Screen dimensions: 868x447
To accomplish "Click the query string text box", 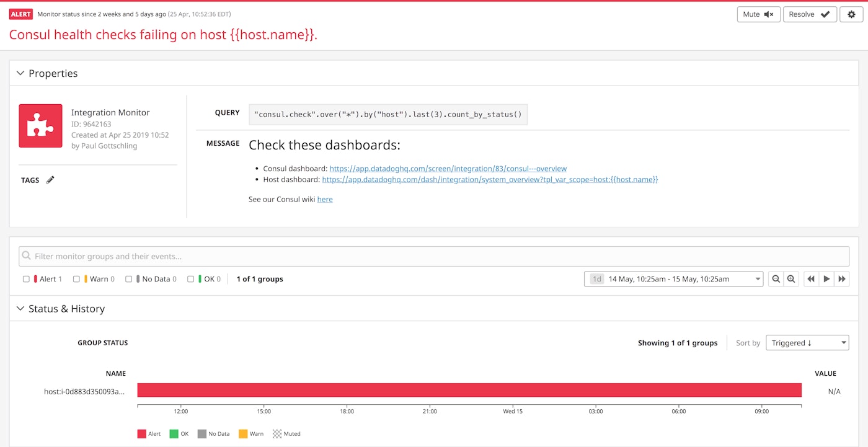I will [388, 115].
